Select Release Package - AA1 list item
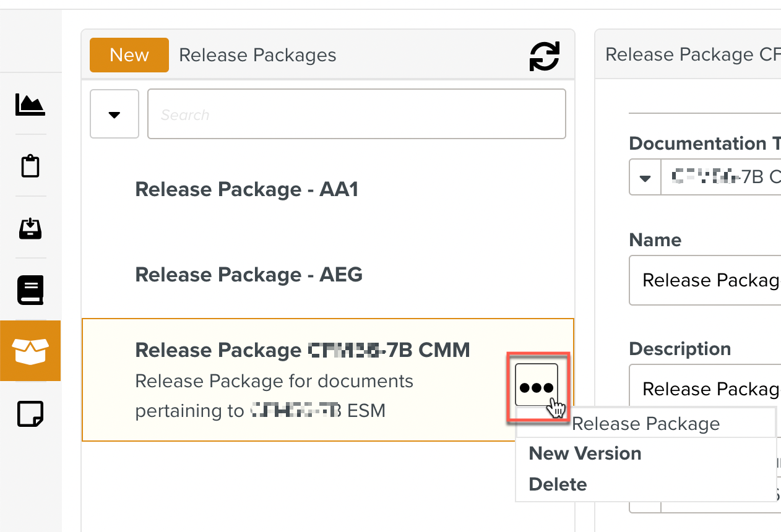 [x=246, y=189]
